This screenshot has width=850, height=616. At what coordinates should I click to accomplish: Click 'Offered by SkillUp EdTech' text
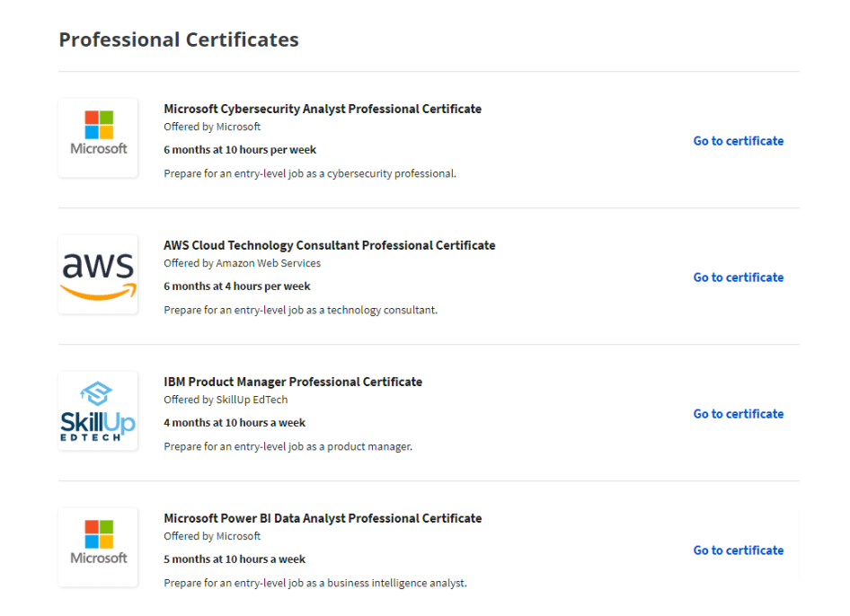[226, 400]
